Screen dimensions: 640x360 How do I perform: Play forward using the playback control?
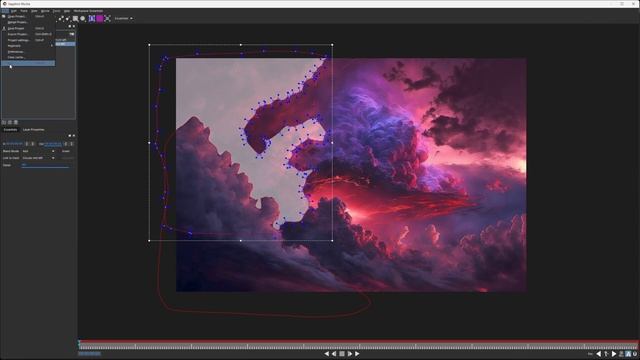[x=350, y=354]
